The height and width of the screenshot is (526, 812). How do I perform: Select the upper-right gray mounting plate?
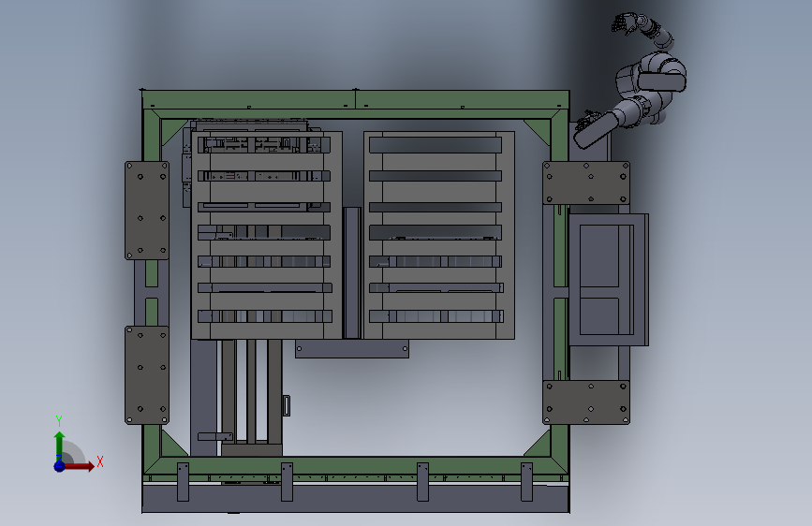[586, 183]
